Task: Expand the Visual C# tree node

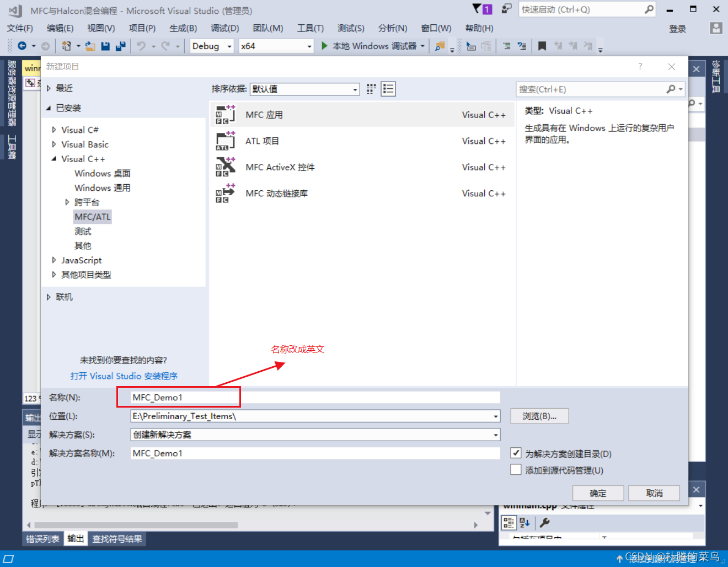Action: point(54,130)
